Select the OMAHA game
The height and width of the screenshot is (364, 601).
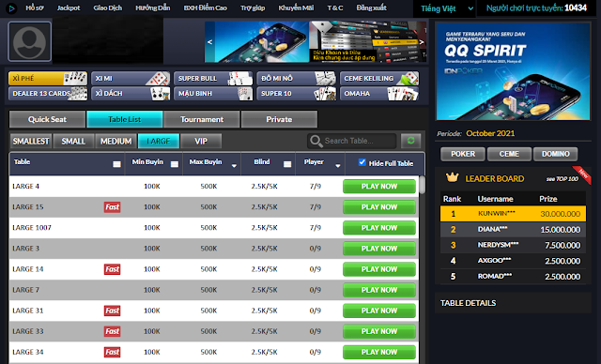click(x=379, y=94)
